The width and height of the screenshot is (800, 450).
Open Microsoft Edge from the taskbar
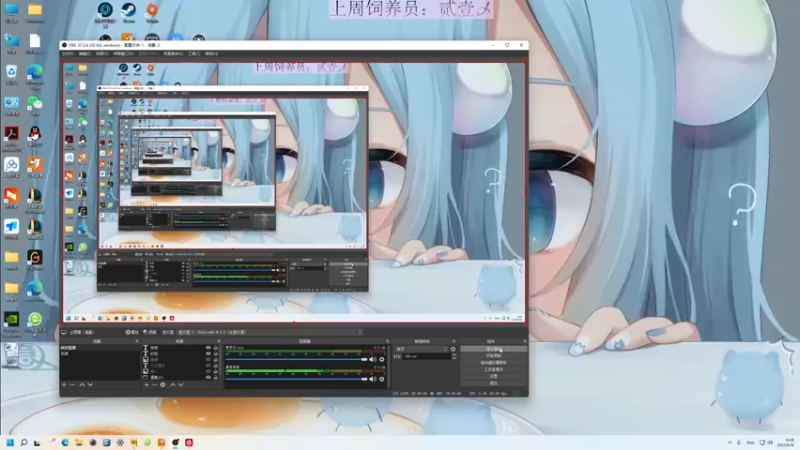pos(65,442)
